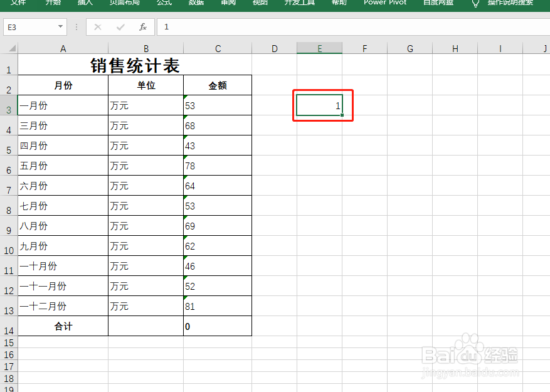This screenshot has width=550, height=392.
Task: Switch to the 开始 ribbon tab
Action: pos(53,4)
